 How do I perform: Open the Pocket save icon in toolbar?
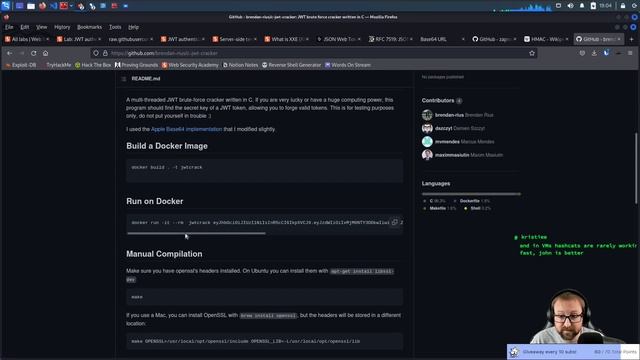[582, 53]
